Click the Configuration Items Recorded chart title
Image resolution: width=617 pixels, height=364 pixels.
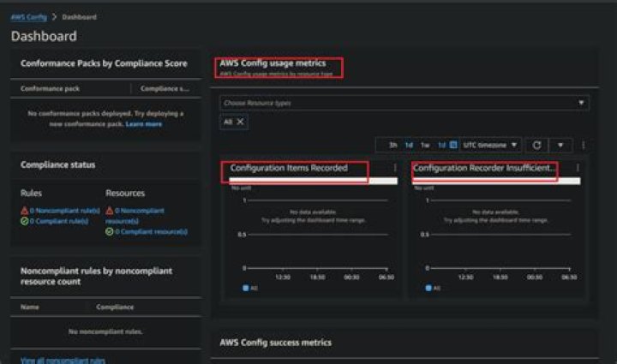(x=289, y=168)
